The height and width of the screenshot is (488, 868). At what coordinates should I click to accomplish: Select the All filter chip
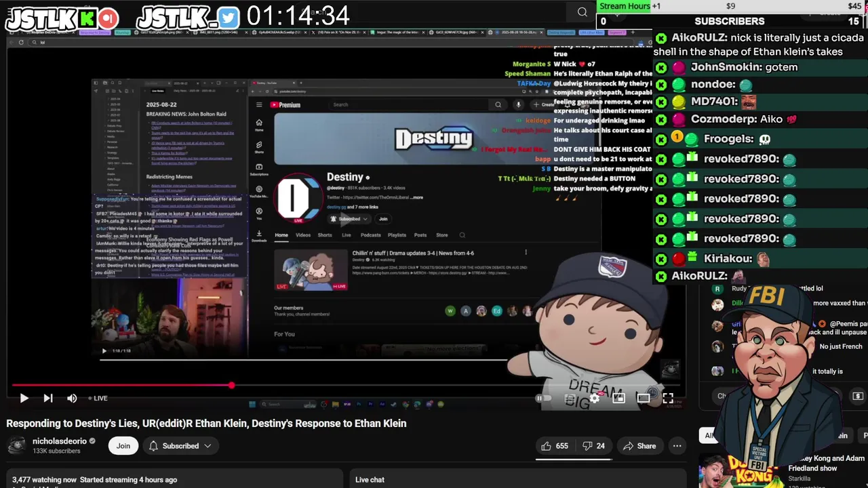pos(709,436)
